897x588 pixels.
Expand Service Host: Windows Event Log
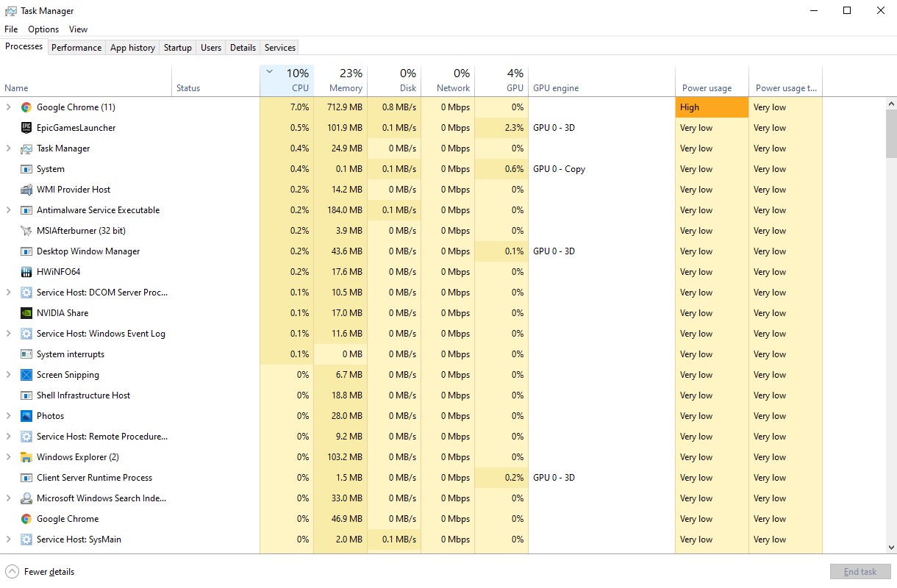pos(9,334)
